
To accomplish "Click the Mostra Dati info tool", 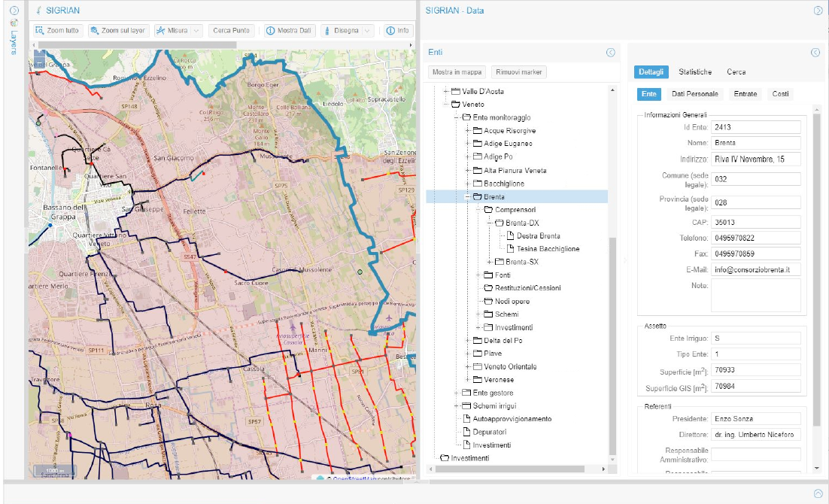I will (288, 31).
